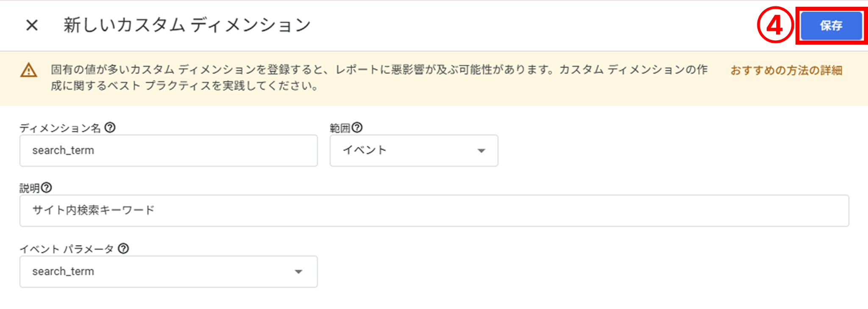Click the yellow warning banner text

(x=379, y=78)
